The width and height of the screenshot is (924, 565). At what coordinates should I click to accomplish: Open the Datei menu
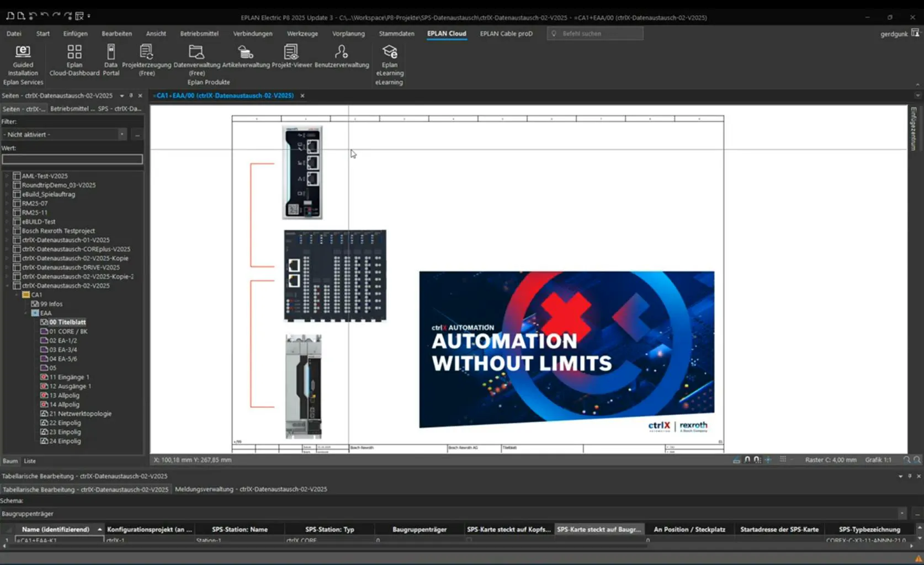coord(14,34)
